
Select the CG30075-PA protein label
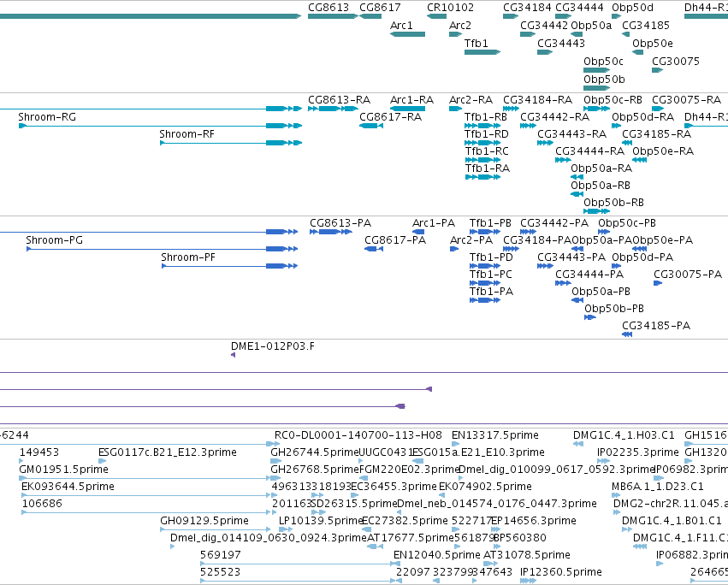point(688,275)
